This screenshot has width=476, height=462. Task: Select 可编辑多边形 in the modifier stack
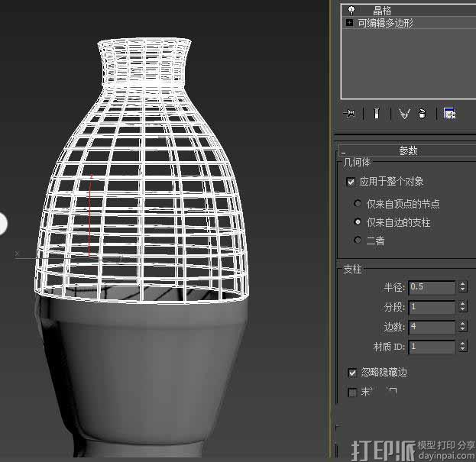point(385,23)
